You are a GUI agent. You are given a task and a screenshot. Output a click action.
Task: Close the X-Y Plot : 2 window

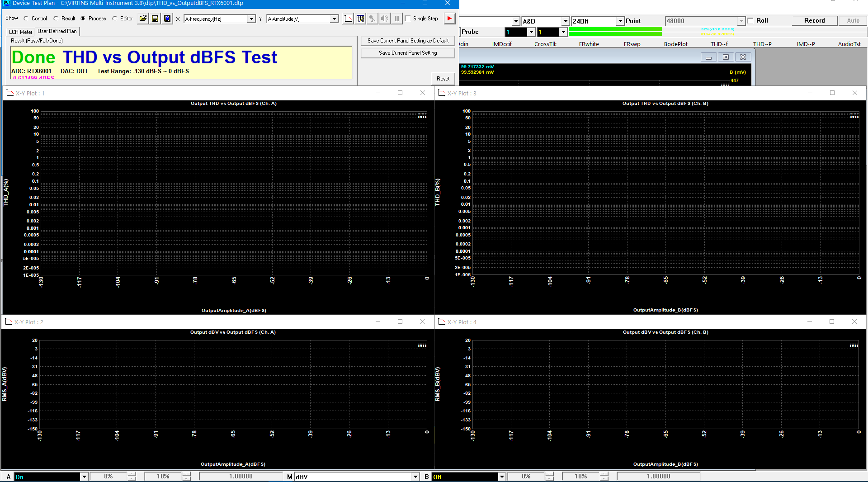[x=423, y=321]
